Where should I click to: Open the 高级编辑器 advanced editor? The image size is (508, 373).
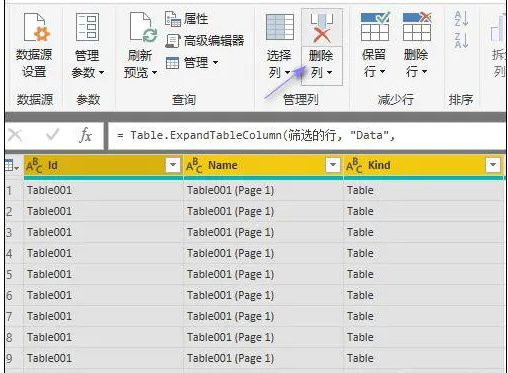pos(205,41)
